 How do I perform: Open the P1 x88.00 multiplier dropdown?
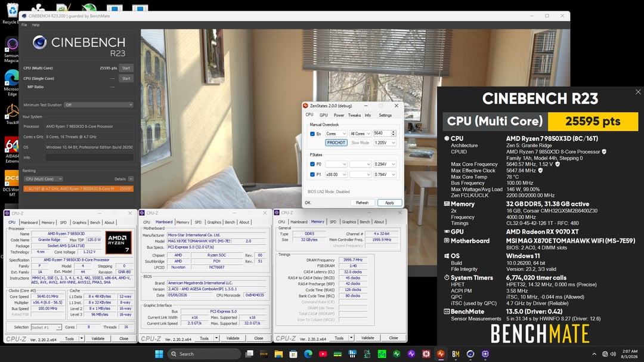(336, 175)
